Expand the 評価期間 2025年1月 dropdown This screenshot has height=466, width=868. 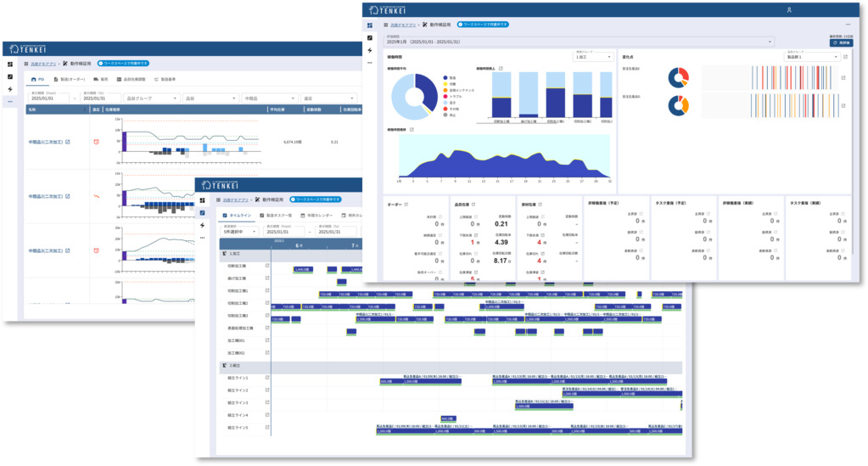[x=579, y=42]
